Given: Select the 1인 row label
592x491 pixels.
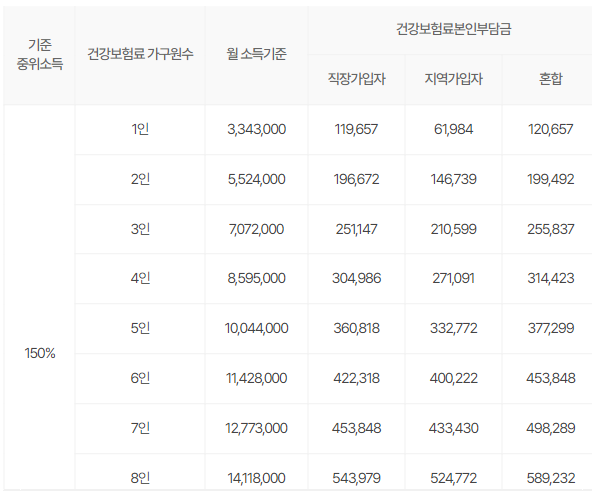Looking at the screenshot, I should (140, 129).
